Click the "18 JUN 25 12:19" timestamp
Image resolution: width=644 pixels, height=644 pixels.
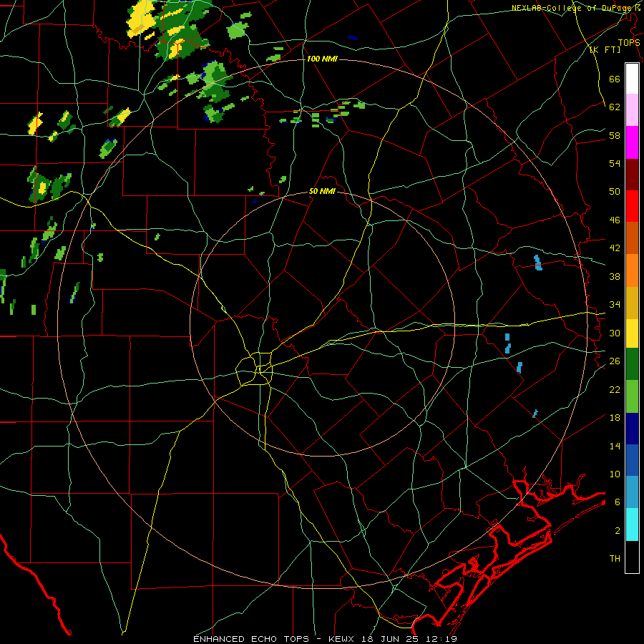click(x=409, y=639)
